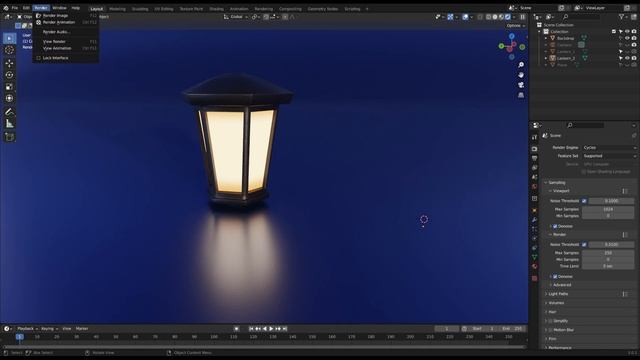
Task: Open timeline Marker menu
Action: pyautogui.click(x=82, y=329)
